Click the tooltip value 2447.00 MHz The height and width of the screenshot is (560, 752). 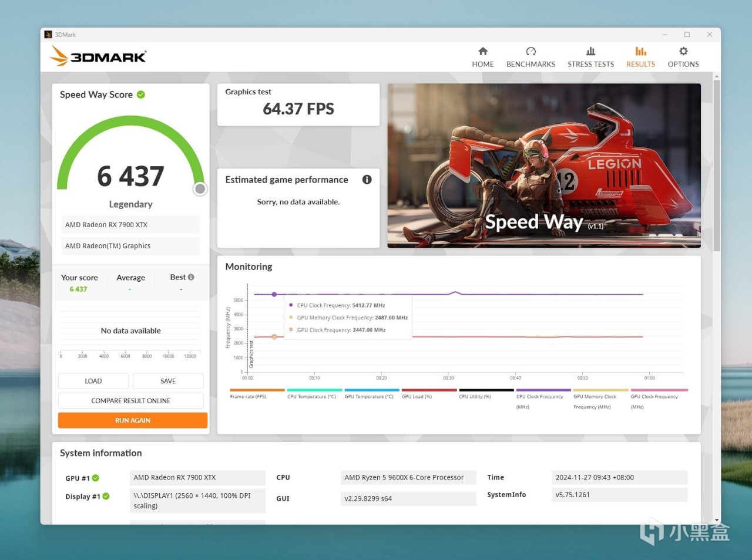click(x=369, y=330)
